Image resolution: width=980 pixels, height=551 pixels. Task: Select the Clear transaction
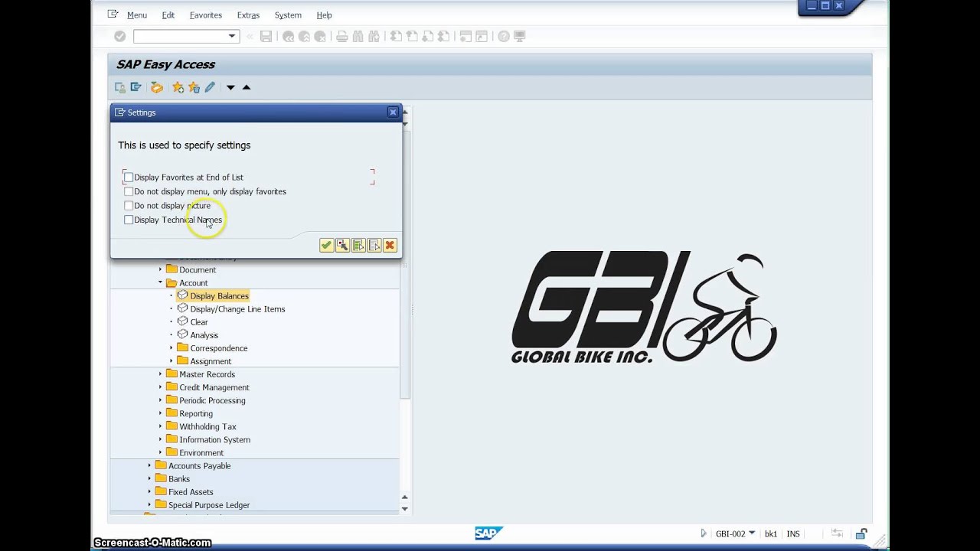point(199,322)
